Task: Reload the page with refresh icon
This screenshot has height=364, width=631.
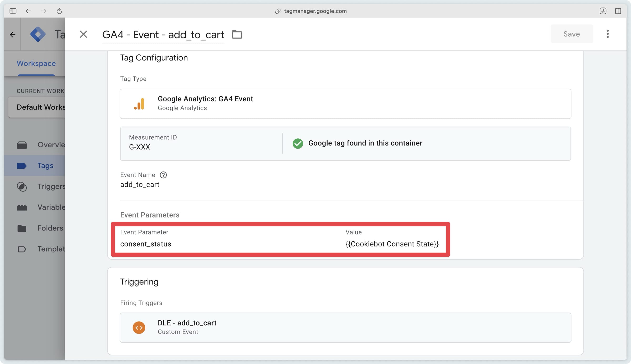Action: pos(59,11)
